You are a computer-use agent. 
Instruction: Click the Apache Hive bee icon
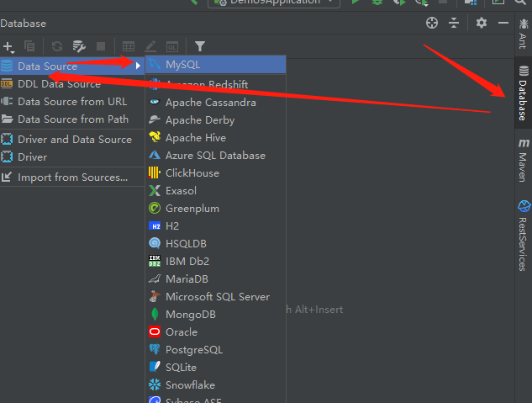pyautogui.click(x=155, y=137)
